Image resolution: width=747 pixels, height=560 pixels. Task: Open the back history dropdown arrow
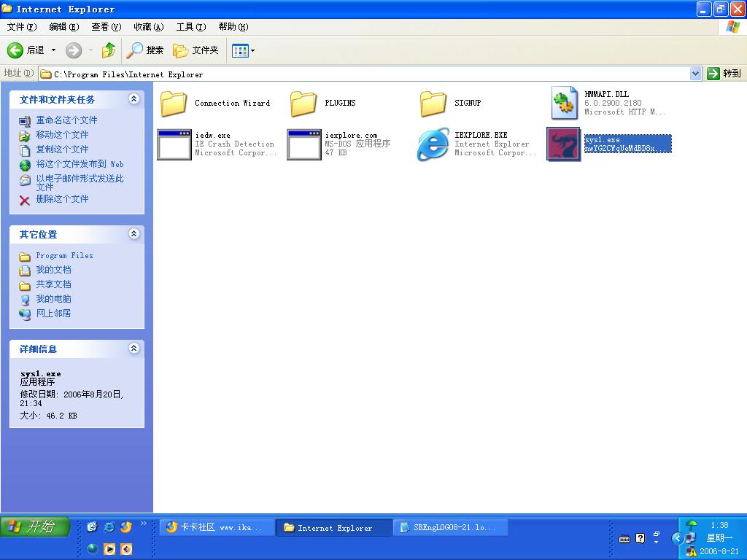[x=53, y=50]
